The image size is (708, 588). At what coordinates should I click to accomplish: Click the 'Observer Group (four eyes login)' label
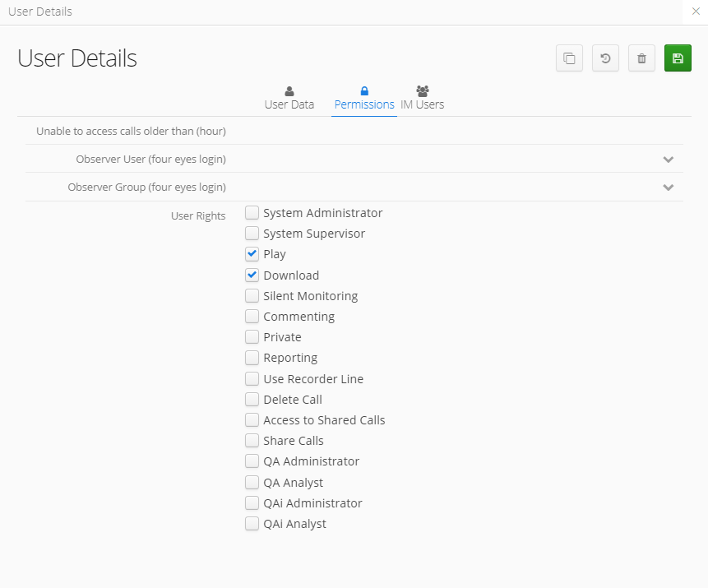(x=146, y=188)
